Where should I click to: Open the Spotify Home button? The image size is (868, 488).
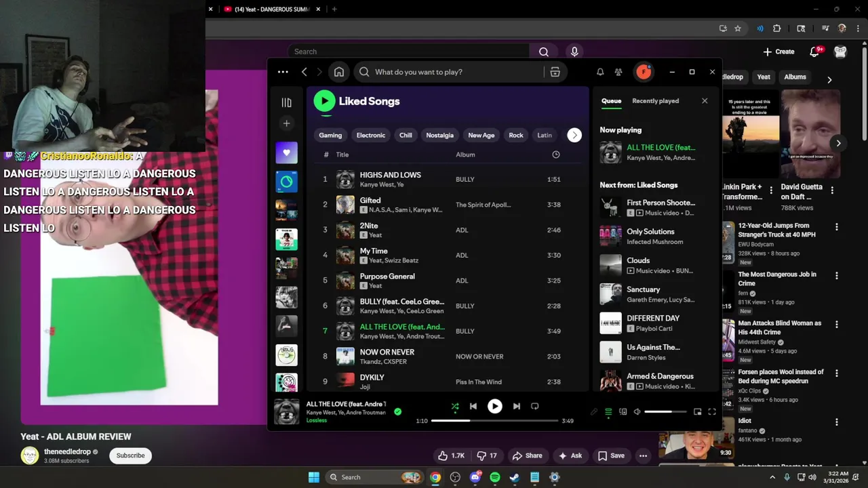coord(339,72)
